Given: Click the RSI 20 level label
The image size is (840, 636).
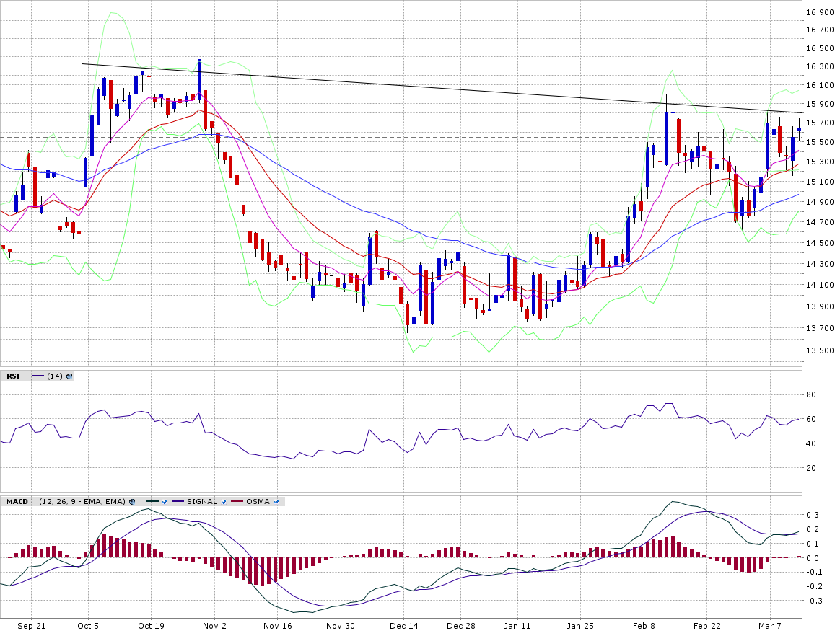Looking at the screenshot, I should 811,468.
